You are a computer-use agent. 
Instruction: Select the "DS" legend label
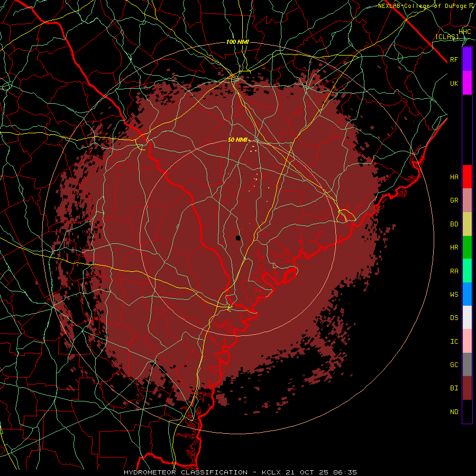tap(454, 318)
